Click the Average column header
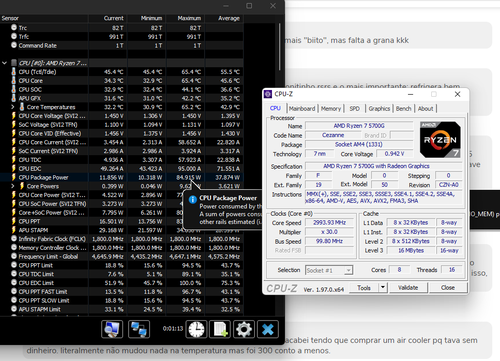This screenshot has height=361, width=500. (x=224, y=18)
